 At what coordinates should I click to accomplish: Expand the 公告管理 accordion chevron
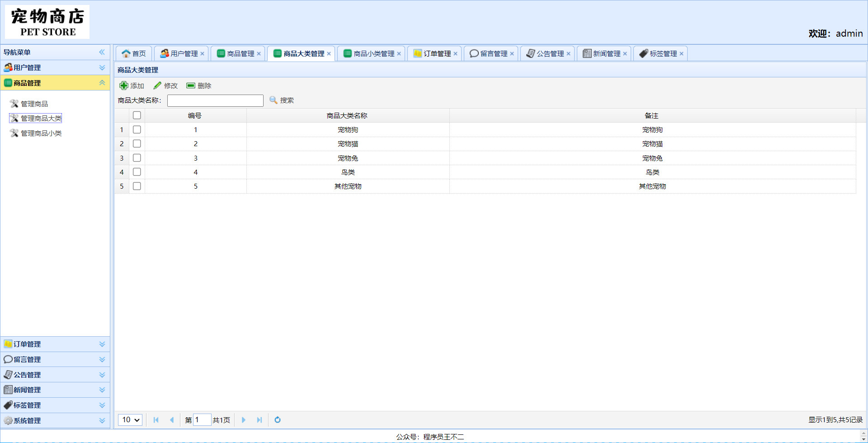click(102, 375)
